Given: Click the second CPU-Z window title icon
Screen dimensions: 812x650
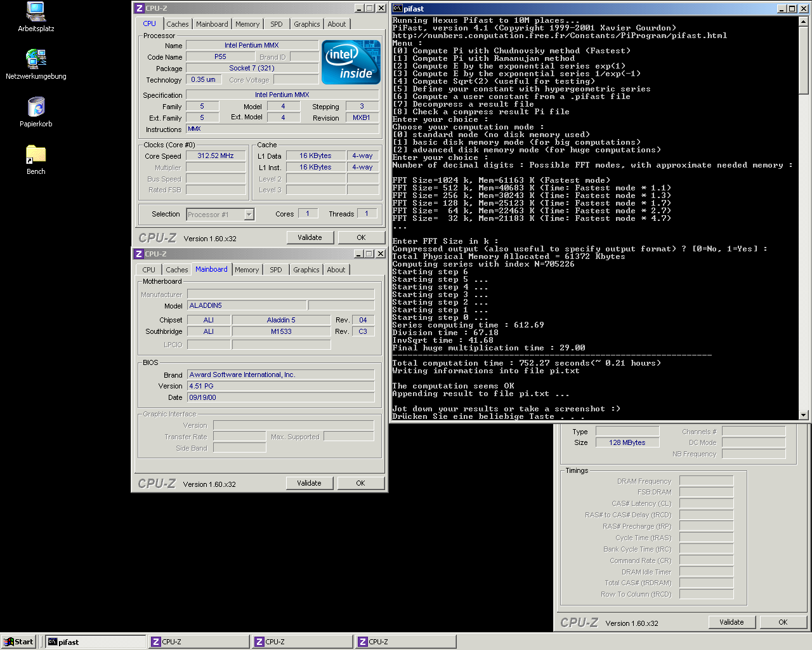Looking at the screenshot, I should click(x=139, y=254).
